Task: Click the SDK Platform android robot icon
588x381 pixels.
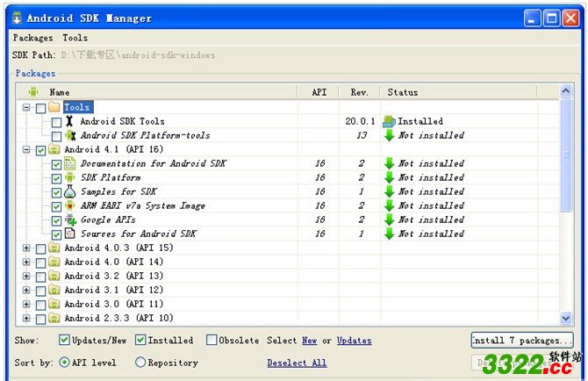Action: (x=70, y=177)
